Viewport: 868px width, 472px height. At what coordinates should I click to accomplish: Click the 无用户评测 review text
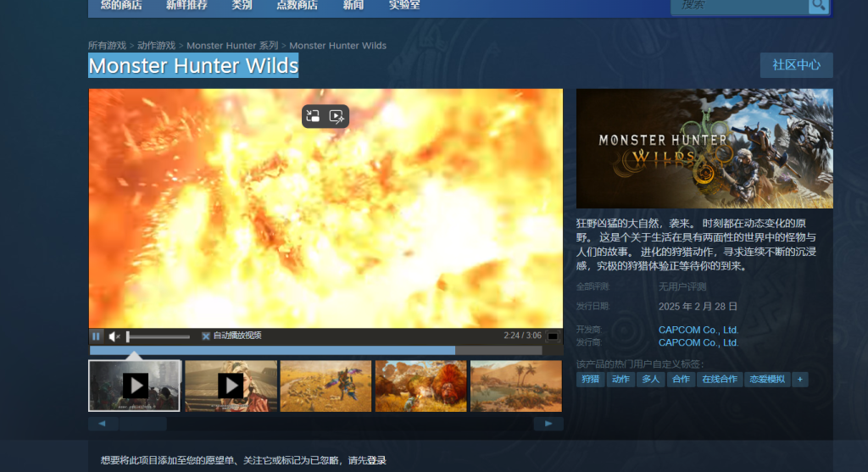(682, 286)
